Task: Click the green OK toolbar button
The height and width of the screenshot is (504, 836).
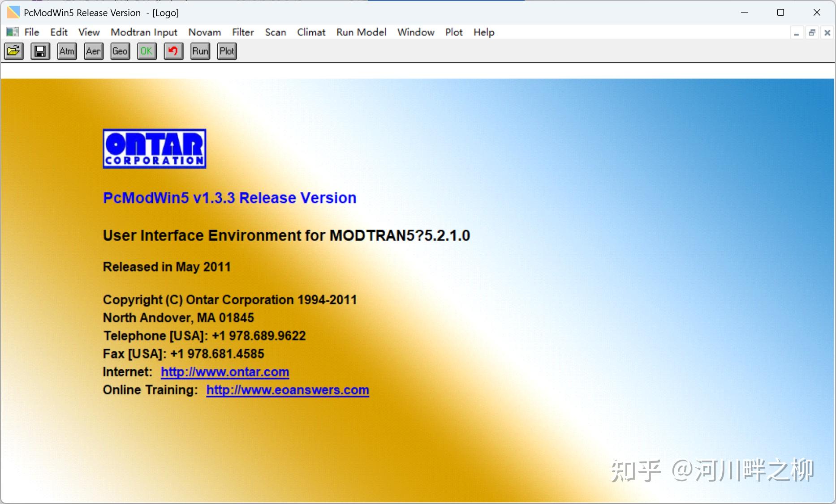Action: (x=147, y=51)
